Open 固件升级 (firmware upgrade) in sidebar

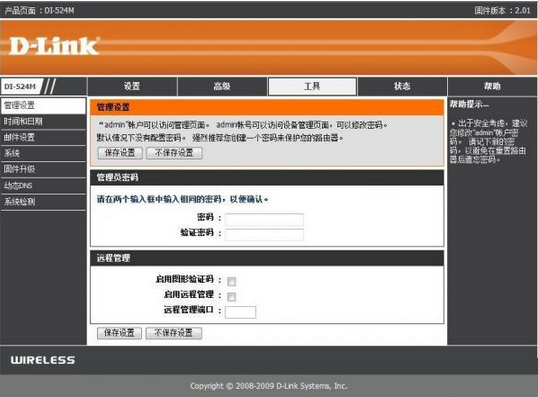[43, 170]
